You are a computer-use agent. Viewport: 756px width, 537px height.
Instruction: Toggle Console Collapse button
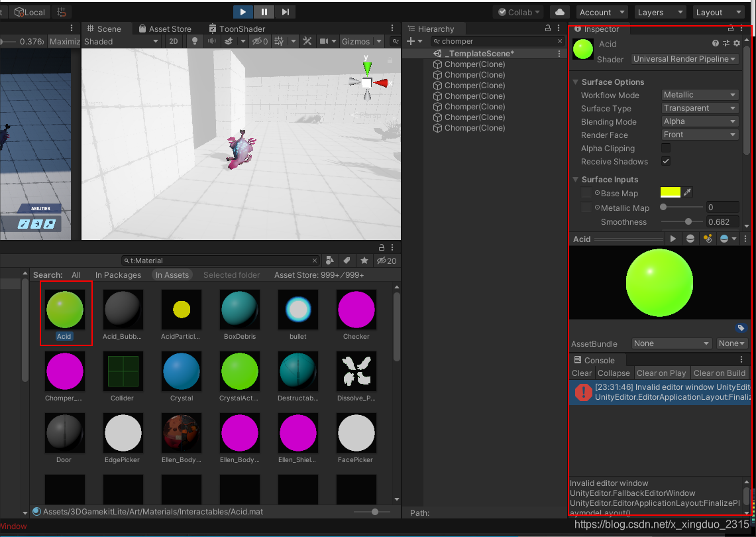tap(614, 373)
